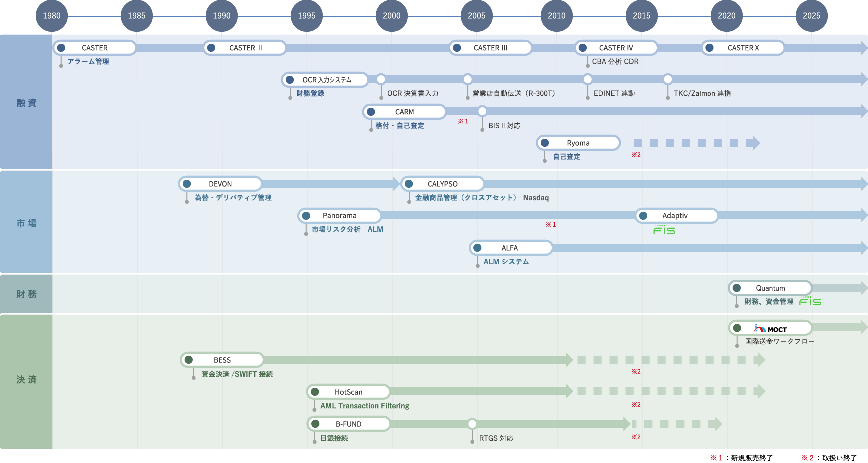Click the DEVON product pill
868x463 pixels.
click(220, 184)
